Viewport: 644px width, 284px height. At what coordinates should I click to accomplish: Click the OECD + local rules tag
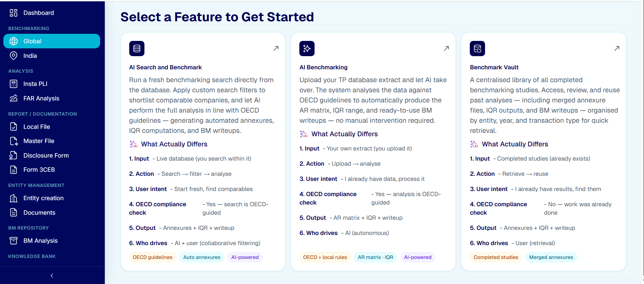(x=325, y=257)
